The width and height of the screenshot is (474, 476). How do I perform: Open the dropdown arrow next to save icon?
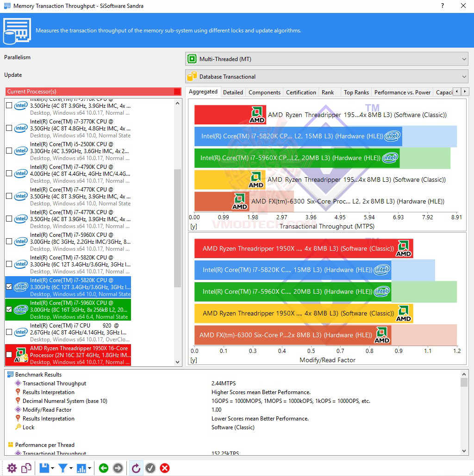pyautogui.click(x=52, y=469)
